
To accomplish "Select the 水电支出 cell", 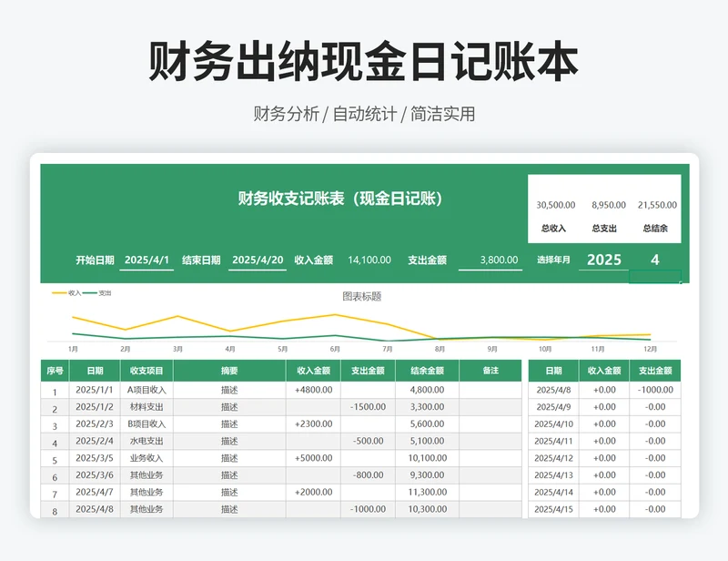I will (x=147, y=441).
